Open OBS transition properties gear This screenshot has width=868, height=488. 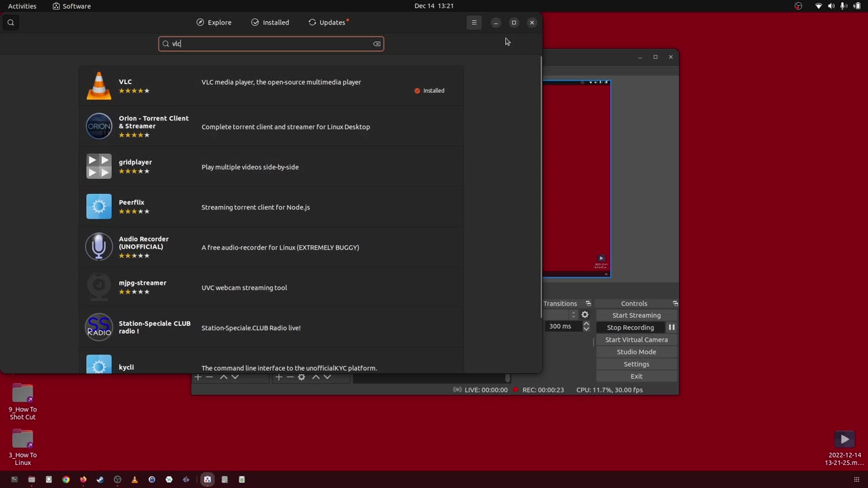click(585, 315)
